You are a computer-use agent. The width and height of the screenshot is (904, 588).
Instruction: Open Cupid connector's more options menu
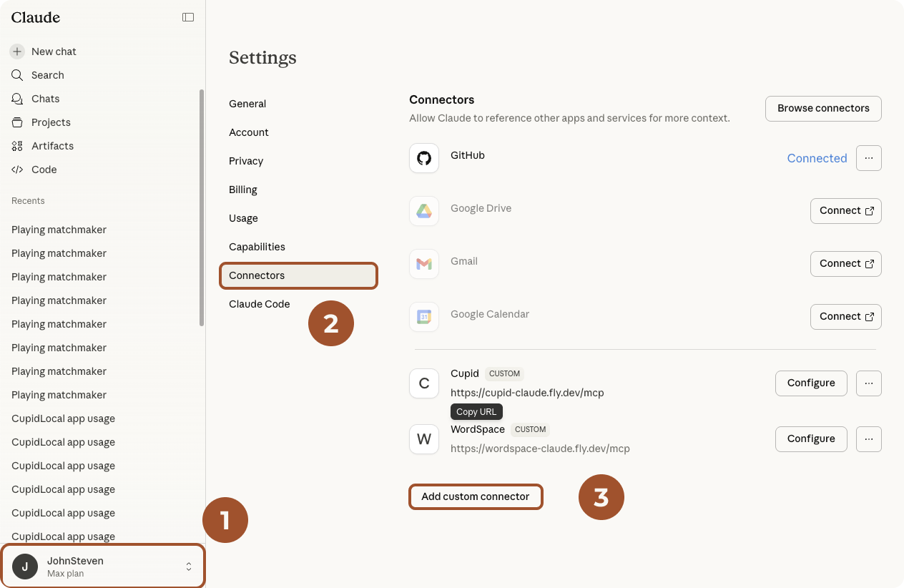tap(868, 383)
